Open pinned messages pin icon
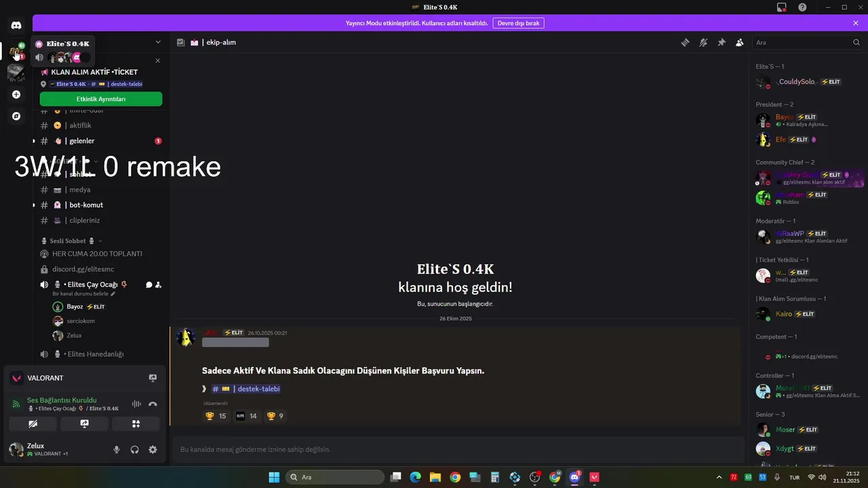This screenshot has height=488, width=868. click(x=722, y=42)
